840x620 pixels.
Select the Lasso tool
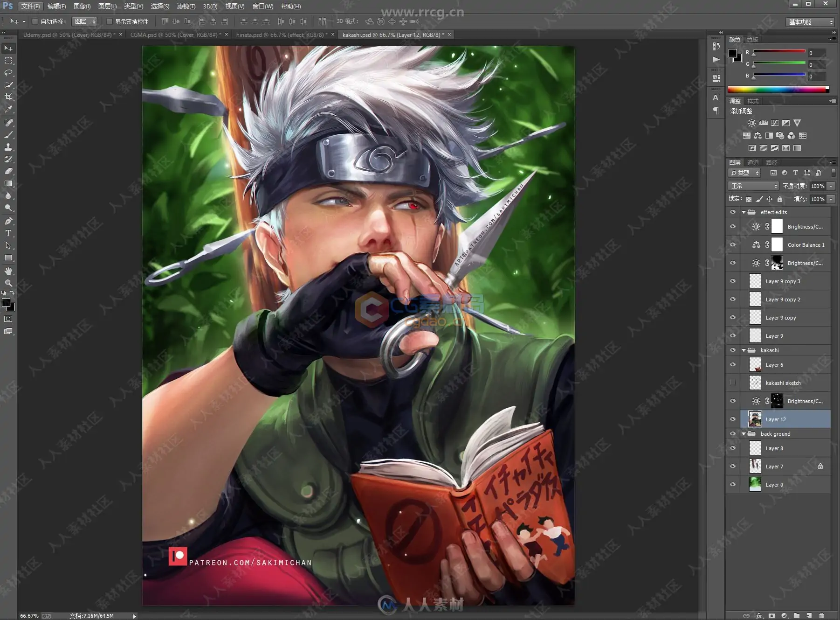coord(8,73)
